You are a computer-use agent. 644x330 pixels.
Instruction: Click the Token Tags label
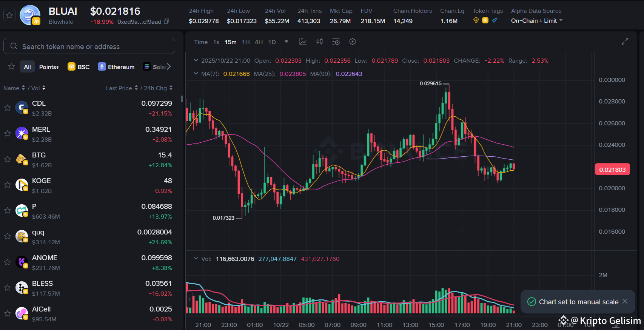point(488,11)
